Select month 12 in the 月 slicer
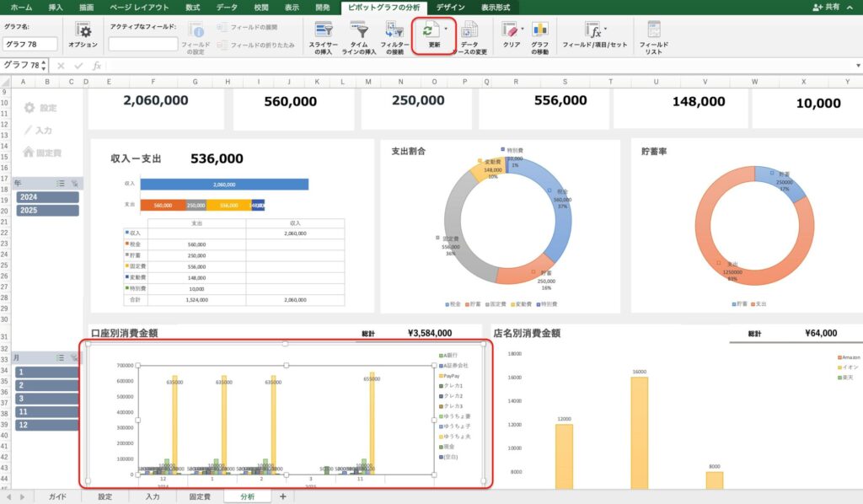The height and width of the screenshot is (504, 863). 48,424
